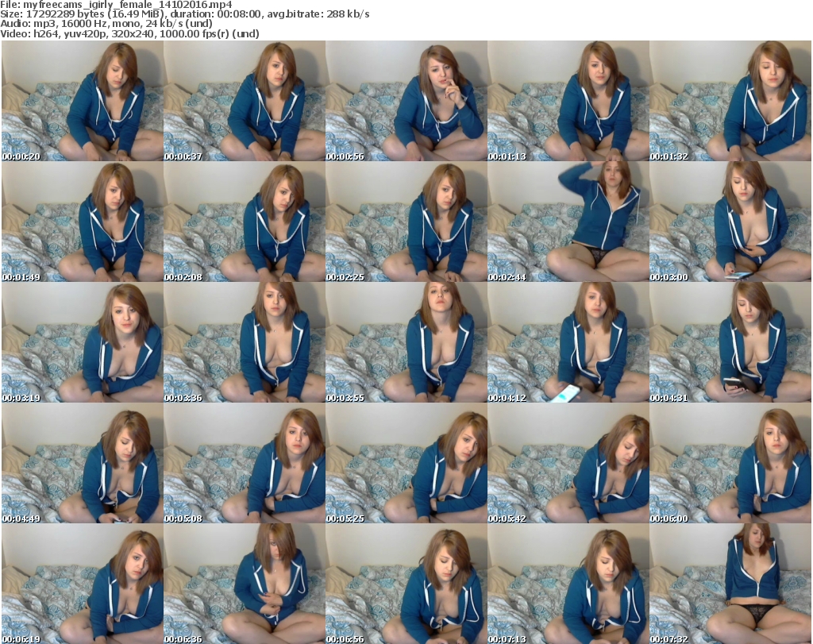Choose the 00:02:44 thumbnail
The height and width of the screenshot is (644, 813).
click(x=568, y=222)
